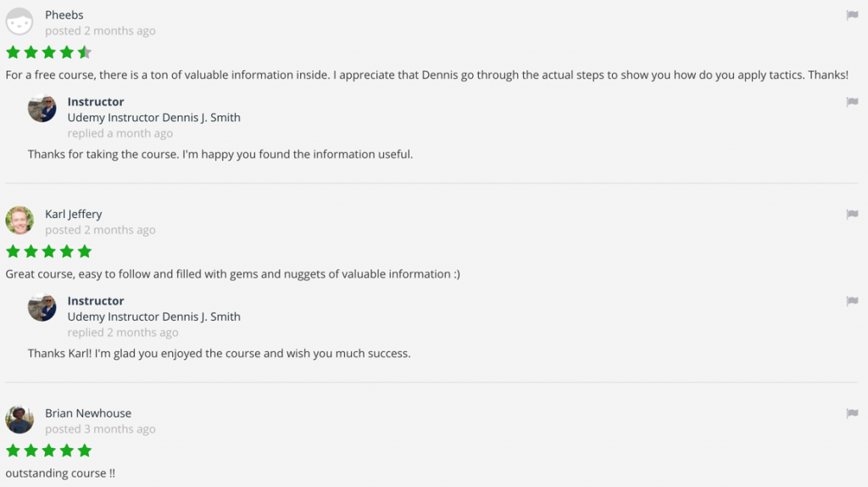Click instructor avatar in Pheebs reply
The image size is (868, 487).
click(42, 109)
